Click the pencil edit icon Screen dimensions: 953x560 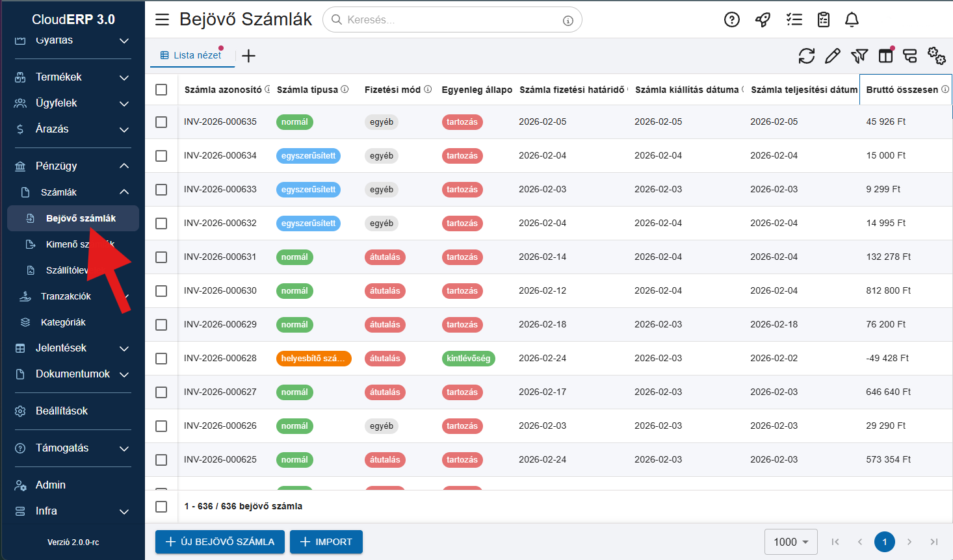[x=832, y=56]
